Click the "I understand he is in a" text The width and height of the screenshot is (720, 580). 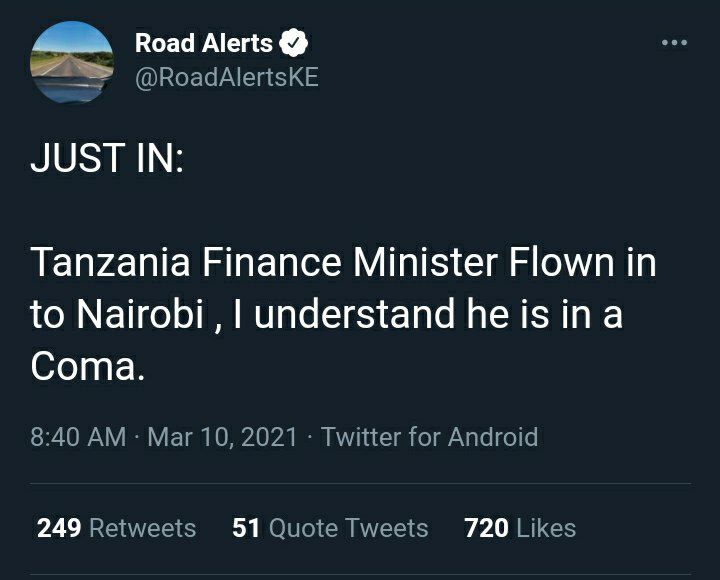pos(428,315)
